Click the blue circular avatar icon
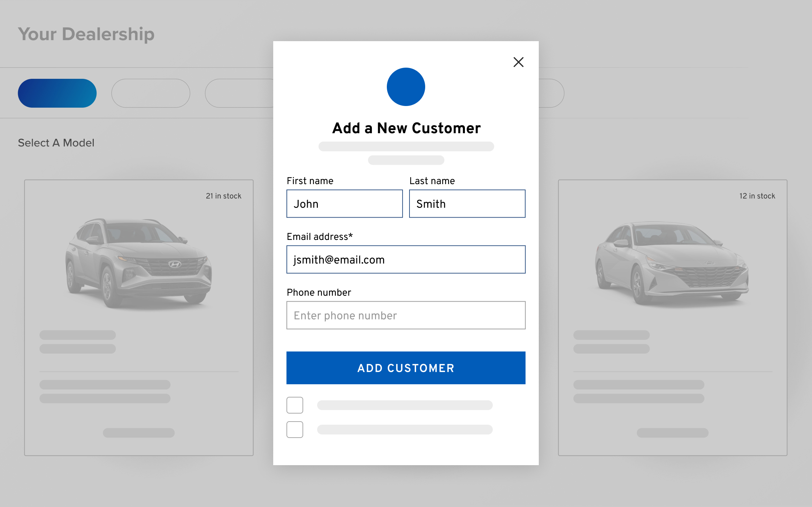 pos(405,86)
